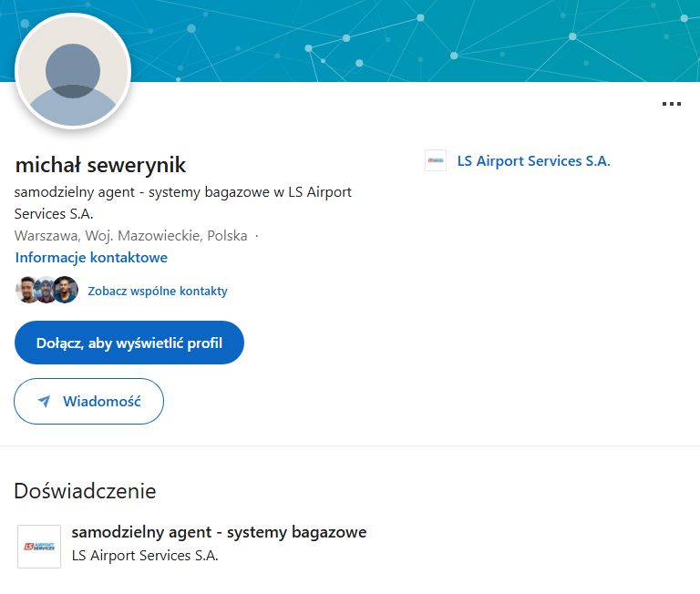This screenshot has height=594, width=700.
Task: Click the small company logo beside top-right link
Action: click(436, 161)
